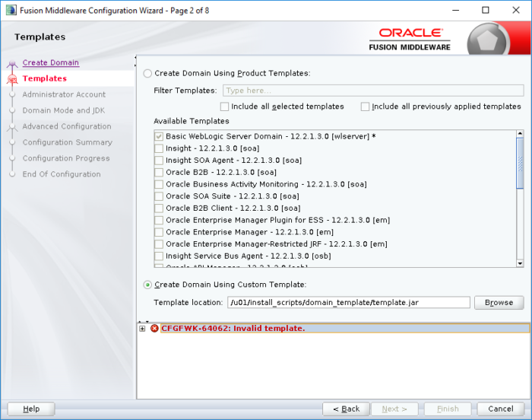This screenshot has height=420, width=532.
Task: Select the CFGFWK-64062 Invalid template message
Action: tap(345, 329)
